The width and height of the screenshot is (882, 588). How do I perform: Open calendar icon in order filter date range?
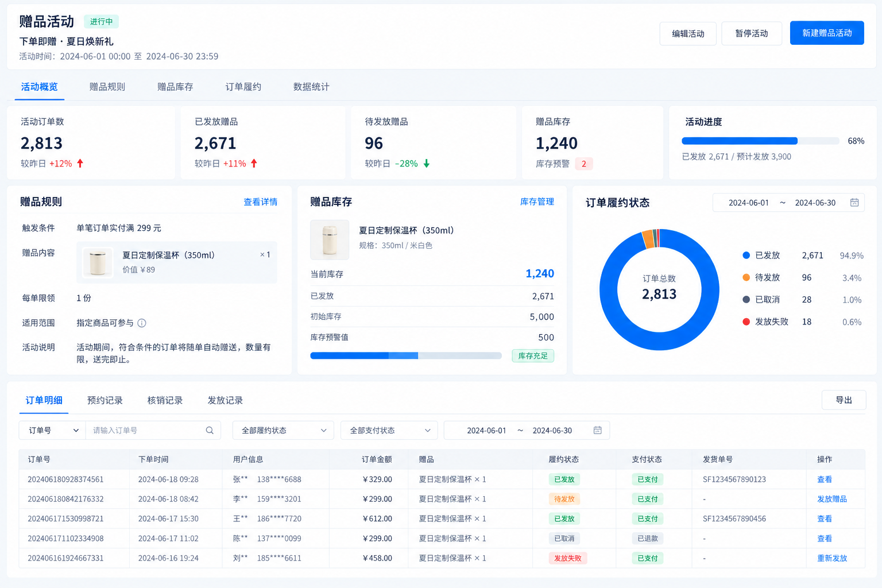(597, 431)
